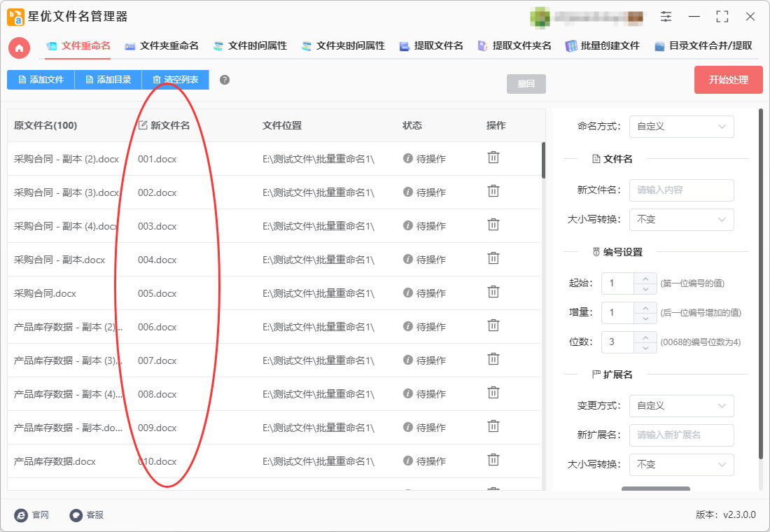Viewport: 770px width, 532px height.
Task: Open the settings sliders icon in title bar
Action: click(x=666, y=17)
